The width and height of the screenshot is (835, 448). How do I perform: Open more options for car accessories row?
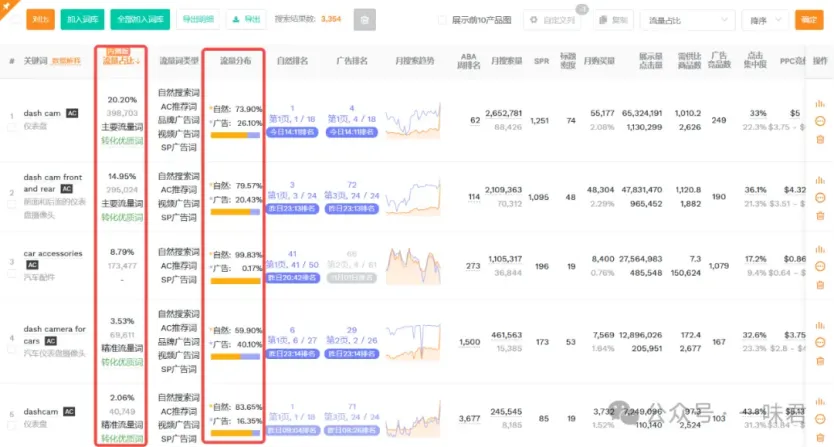tap(820, 266)
